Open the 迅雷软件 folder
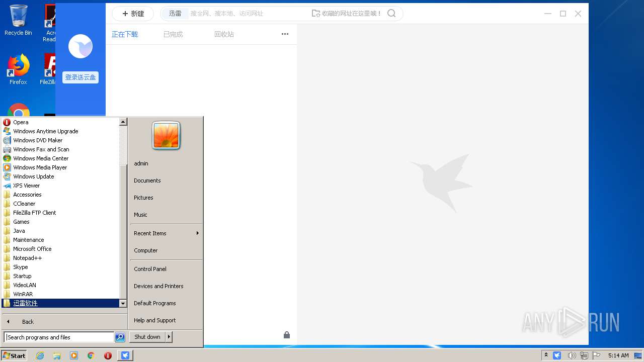The height and width of the screenshot is (362, 644). coord(60,303)
